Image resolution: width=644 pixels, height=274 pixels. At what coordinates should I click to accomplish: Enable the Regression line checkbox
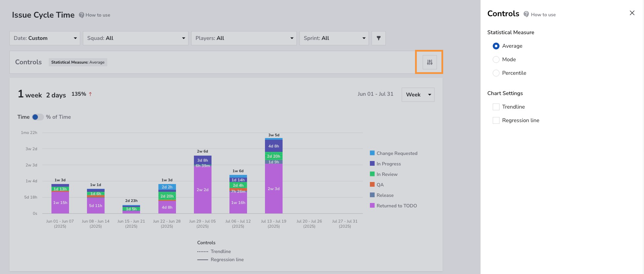click(x=496, y=120)
